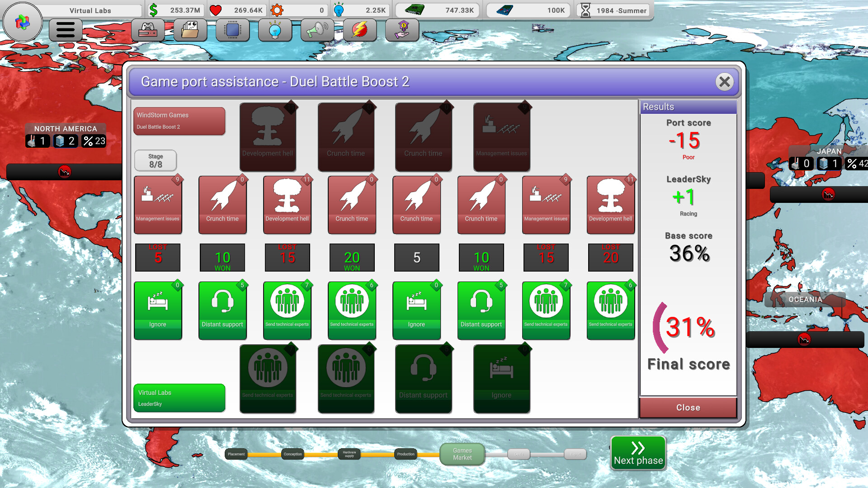Advance with the Next phase button

tap(638, 453)
